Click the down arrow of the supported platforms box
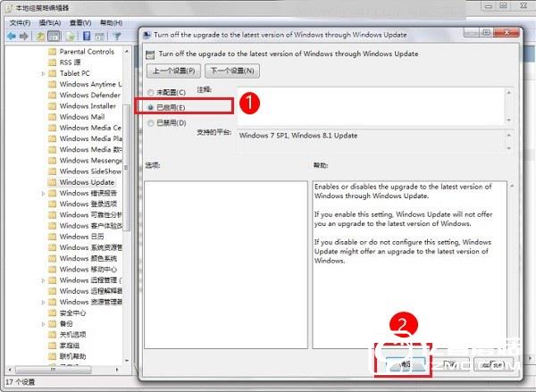This screenshot has height=392, width=536. [509, 148]
